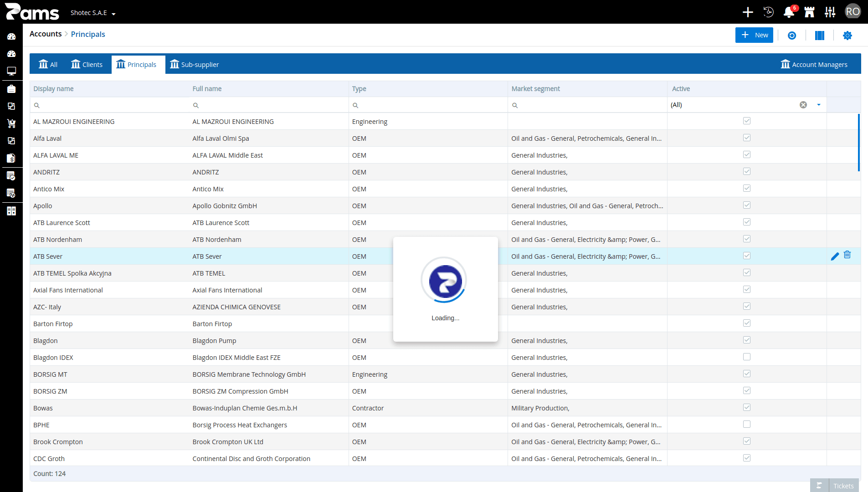Click transfer icon directly below briefcase icon
Screen dimensions: 868x492
pos(11,106)
